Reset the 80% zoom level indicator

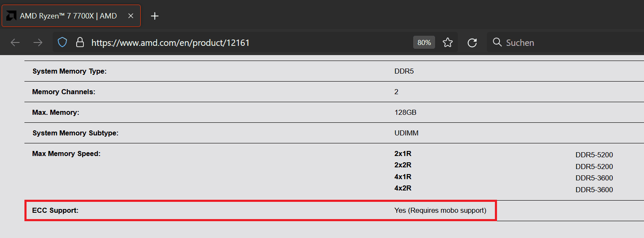tap(424, 42)
